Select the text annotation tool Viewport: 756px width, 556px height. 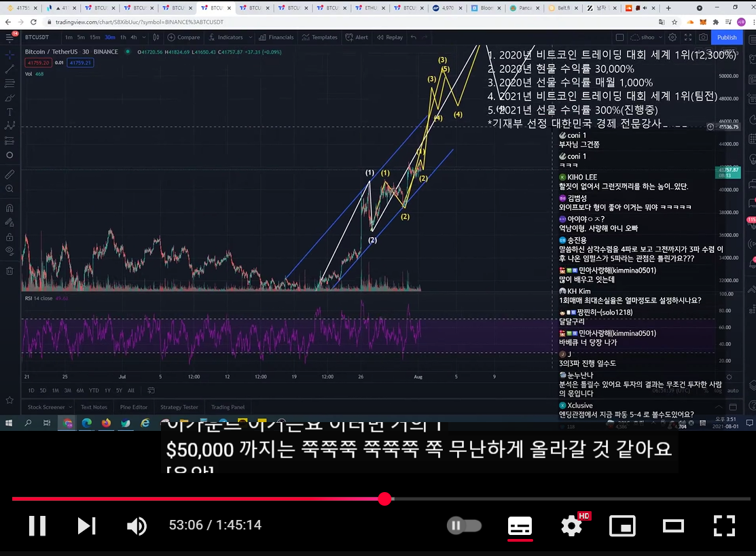10,112
